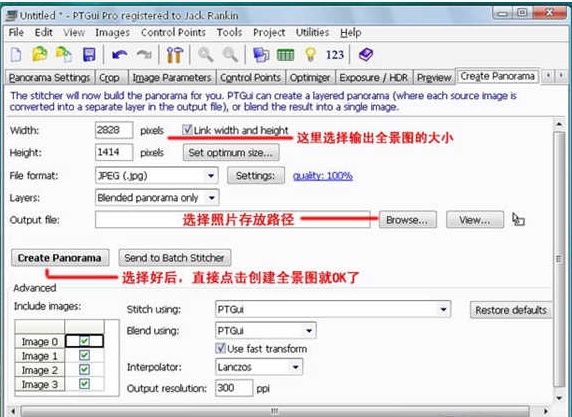Image resolution: width=572 pixels, height=417 pixels.
Task: Toggle Link width and height checkbox
Action: 187,130
